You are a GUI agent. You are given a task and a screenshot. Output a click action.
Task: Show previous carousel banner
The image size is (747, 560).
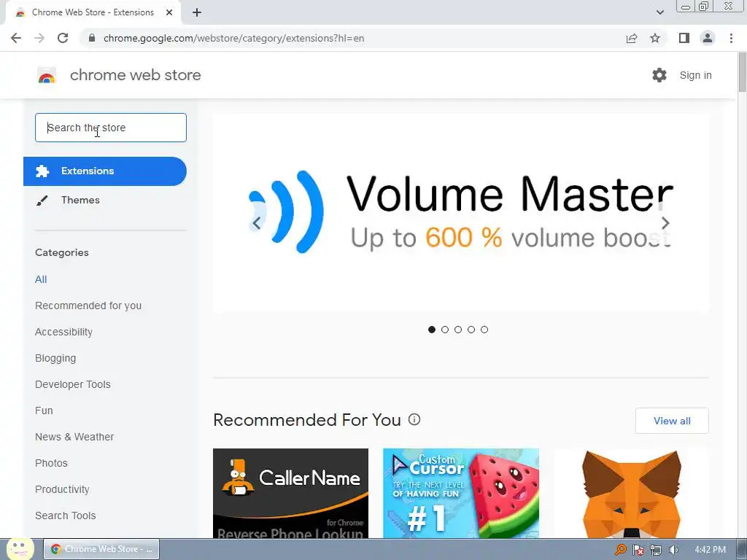[257, 223]
